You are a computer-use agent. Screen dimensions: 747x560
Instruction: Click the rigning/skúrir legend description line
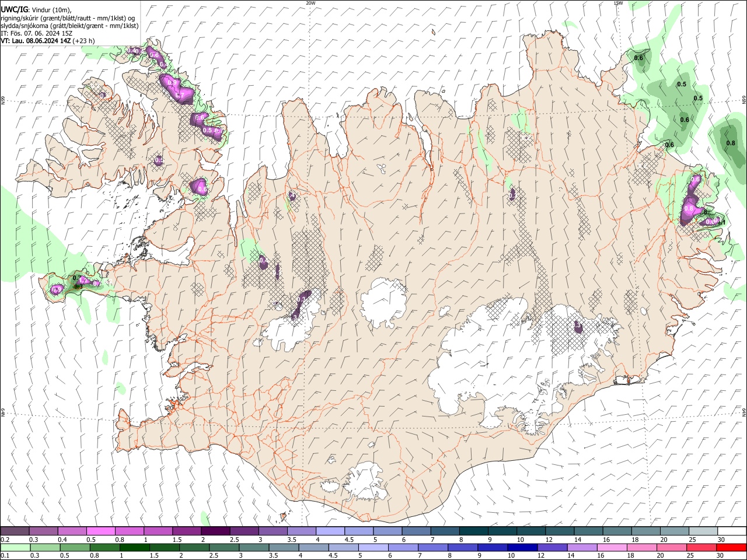point(68,18)
